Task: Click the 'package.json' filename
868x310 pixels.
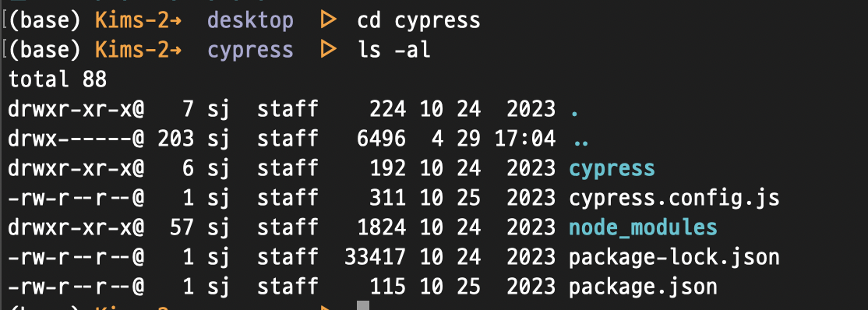Action: click(644, 287)
